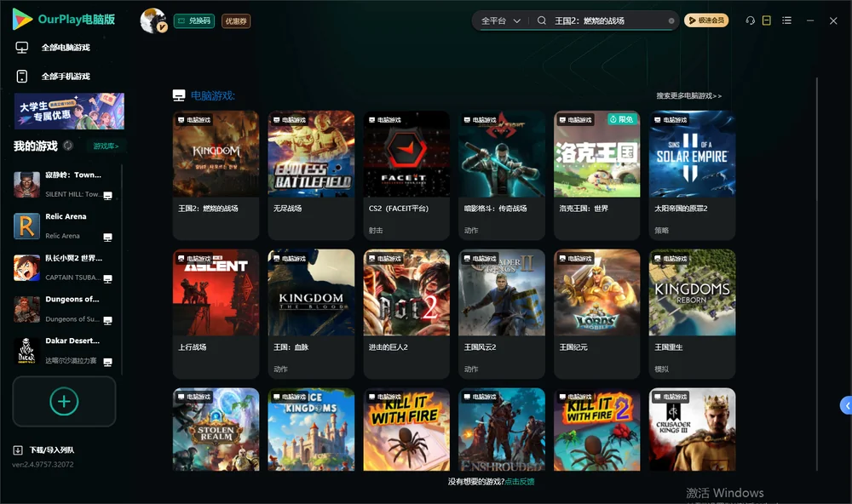Open the 游戏库 link
852x504 pixels.
106,146
